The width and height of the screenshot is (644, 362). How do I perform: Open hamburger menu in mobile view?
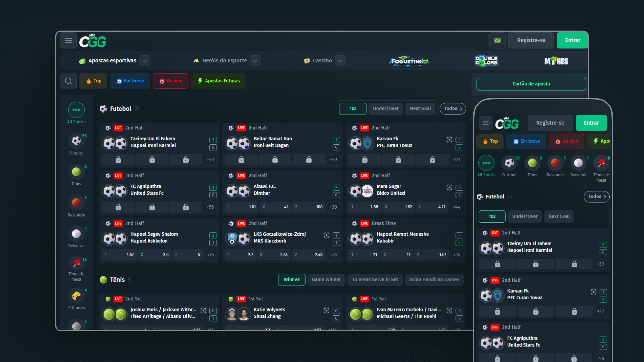486,123
